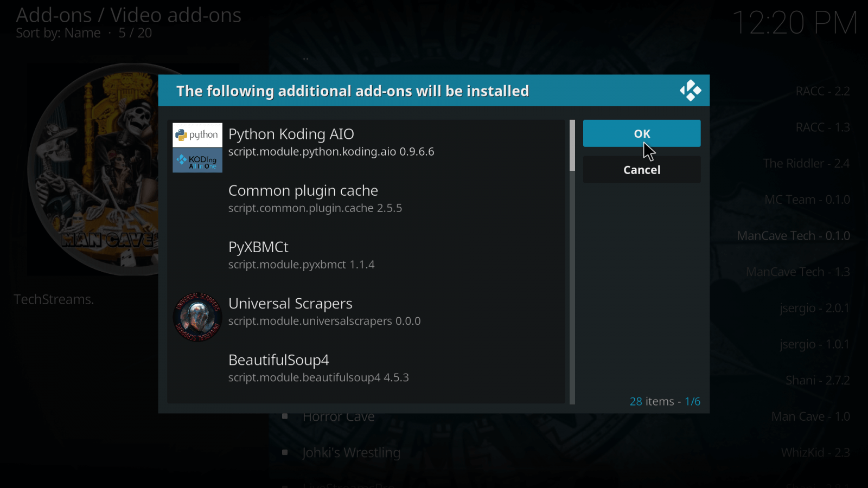Click the dependency list scrollbar
Screen dimensions: 868x488
pyautogui.click(x=572, y=262)
